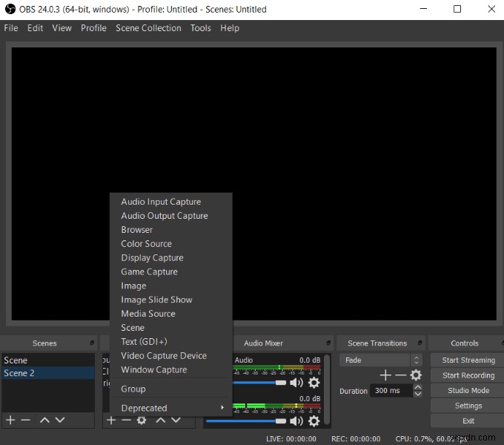Click the add scene plus icon

click(x=10, y=420)
